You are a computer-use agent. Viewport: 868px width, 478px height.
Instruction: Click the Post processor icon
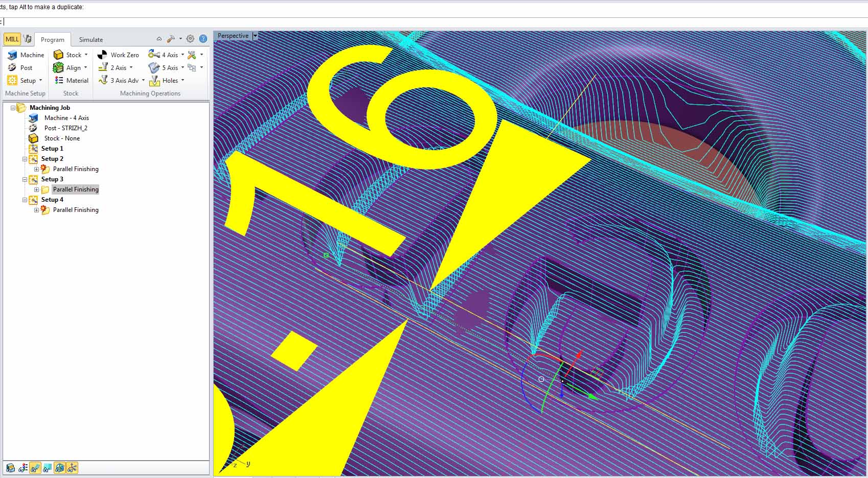[12, 67]
